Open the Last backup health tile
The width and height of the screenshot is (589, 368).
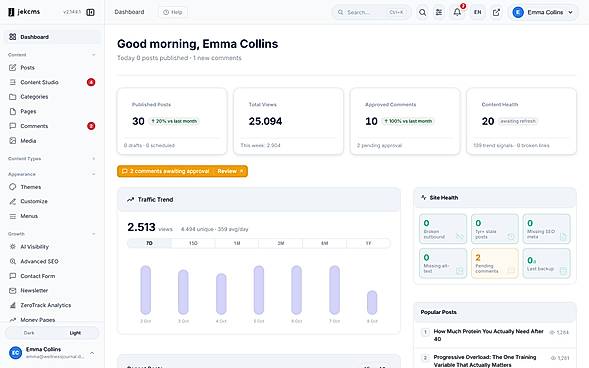547,263
